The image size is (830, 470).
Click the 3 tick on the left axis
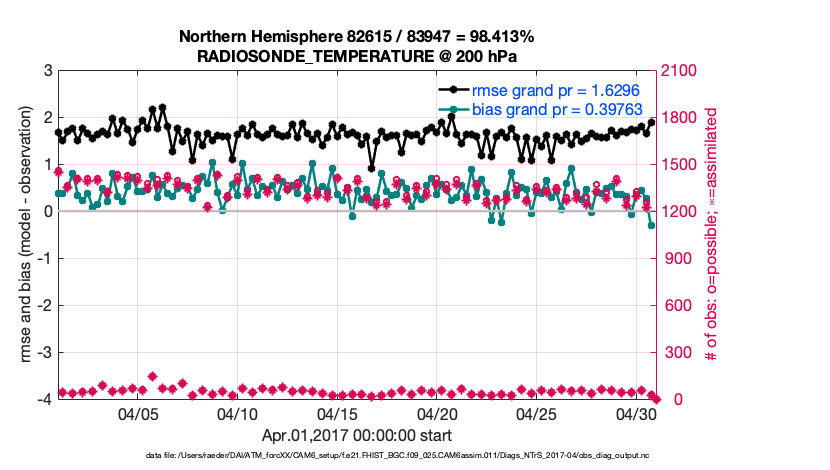click(48, 71)
